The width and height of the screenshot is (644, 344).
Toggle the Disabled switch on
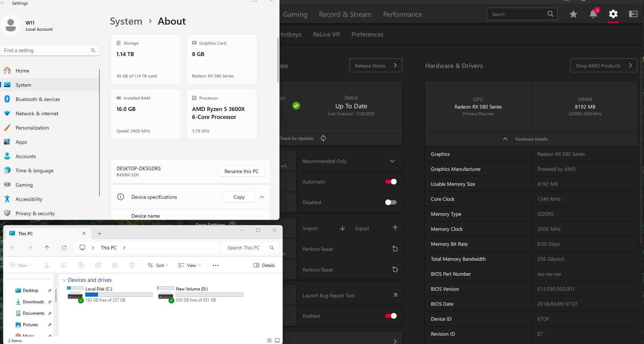[391, 202]
